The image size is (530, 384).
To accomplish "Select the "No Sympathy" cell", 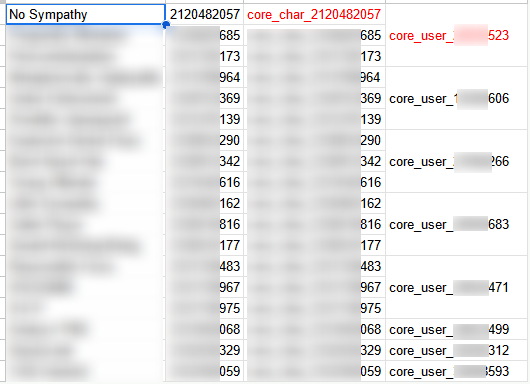I will (86, 14).
